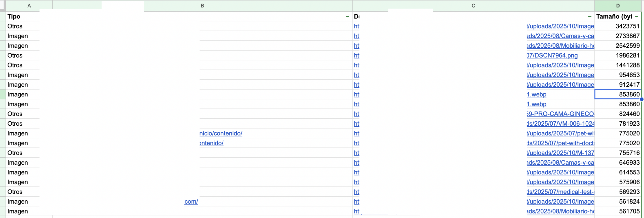644x218 pixels.
Task: Open the DSCN7964.png link
Action: 552,55
